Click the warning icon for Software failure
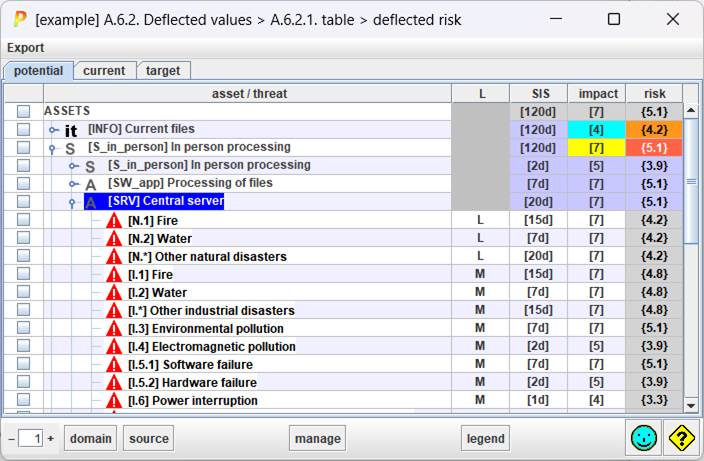The height and width of the screenshot is (461, 704). (x=114, y=364)
